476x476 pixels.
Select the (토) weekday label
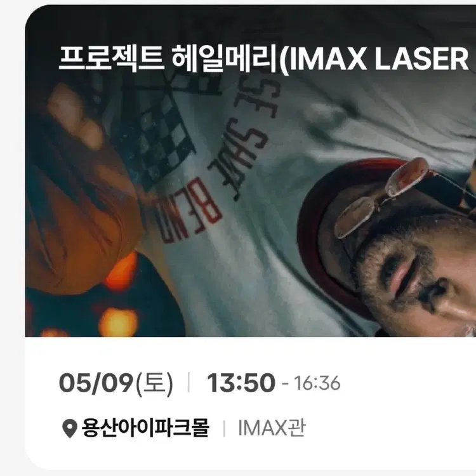click(x=154, y=383)
